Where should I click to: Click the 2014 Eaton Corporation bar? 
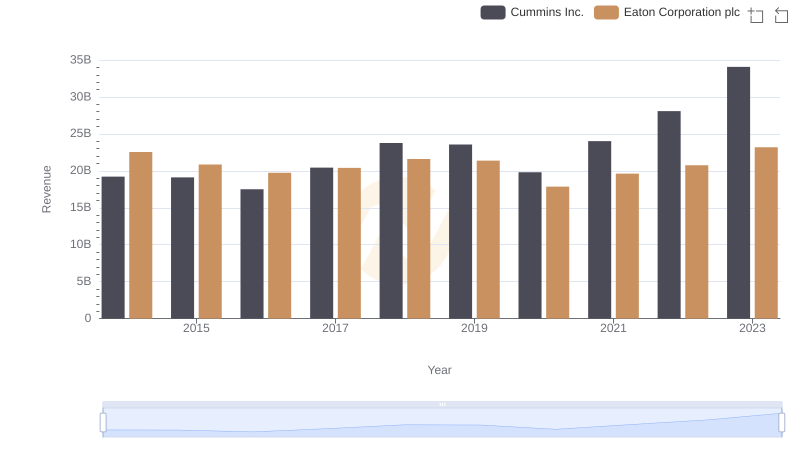pyautogui.click(x=141, y=235)
